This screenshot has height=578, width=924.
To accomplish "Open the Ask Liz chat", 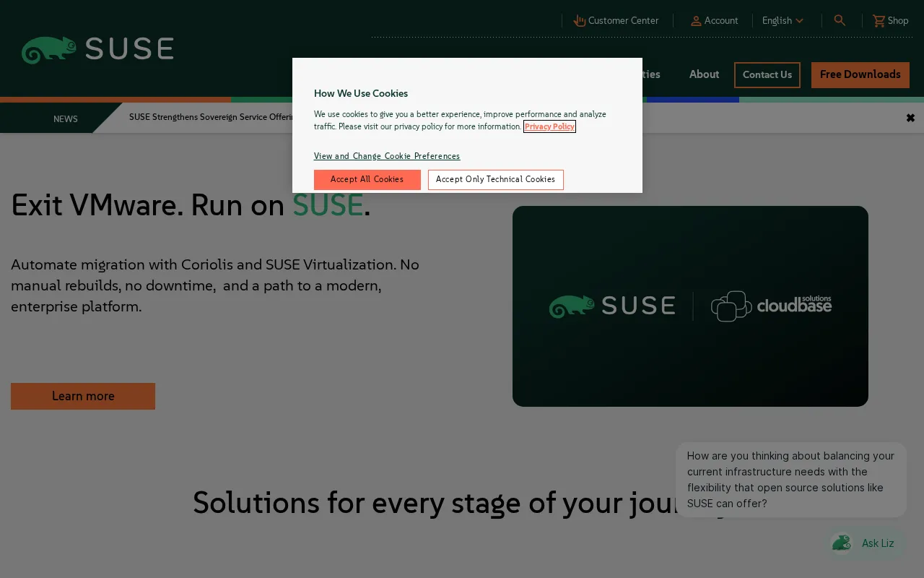I will (867, 543).
